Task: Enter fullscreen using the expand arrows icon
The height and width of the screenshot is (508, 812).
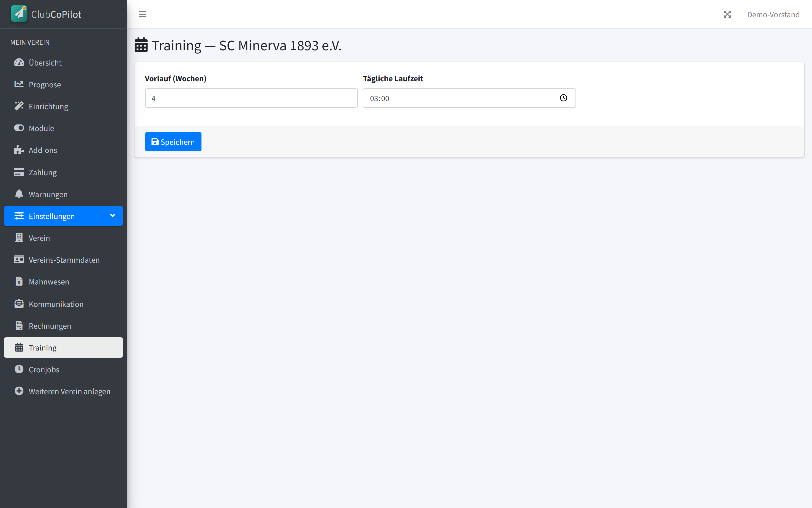Action: tap(727, 14)
